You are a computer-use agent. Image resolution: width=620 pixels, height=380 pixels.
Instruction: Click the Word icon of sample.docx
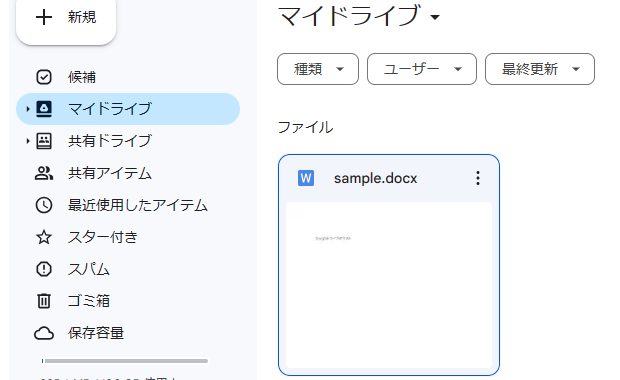[306, 178]
